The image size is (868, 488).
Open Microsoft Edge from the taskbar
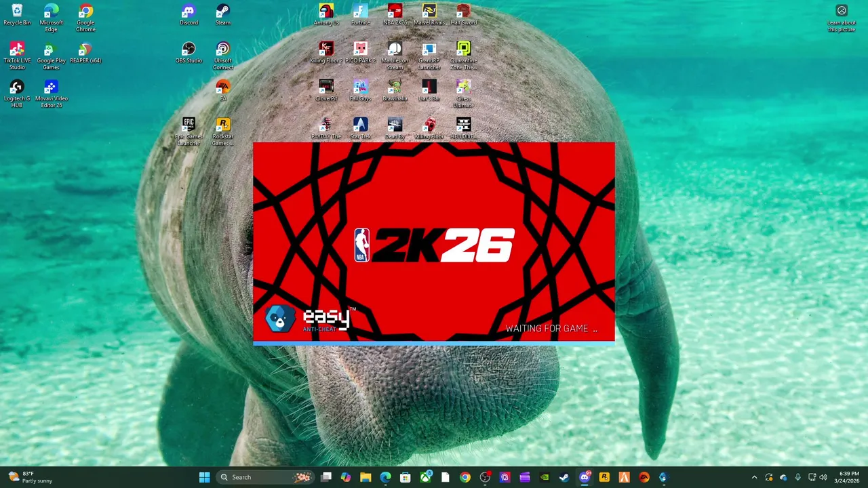click(x=385, y=477)
